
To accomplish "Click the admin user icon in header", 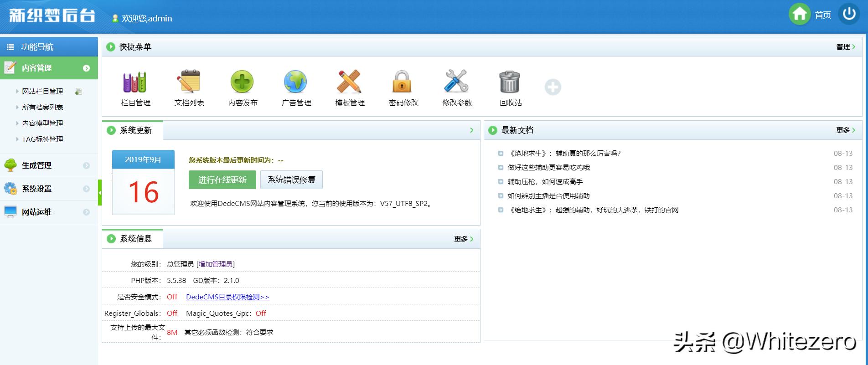I will point(115,18).
